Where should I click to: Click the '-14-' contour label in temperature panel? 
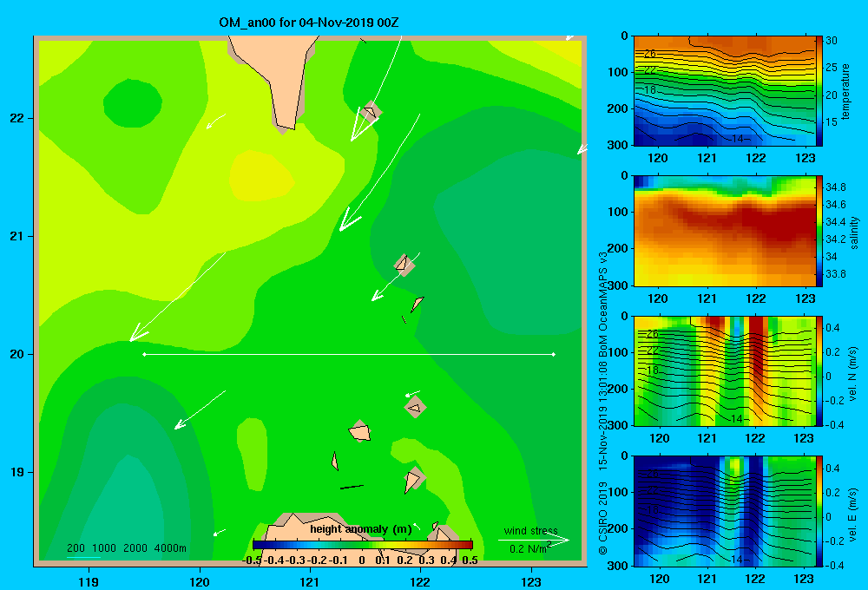[737, 138]
